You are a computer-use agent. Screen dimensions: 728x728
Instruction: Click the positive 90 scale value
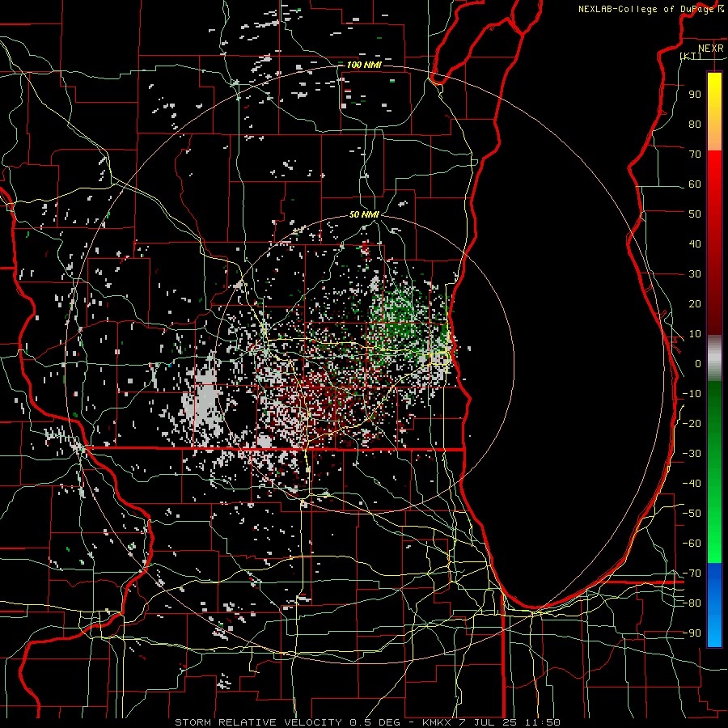point(695,95)
